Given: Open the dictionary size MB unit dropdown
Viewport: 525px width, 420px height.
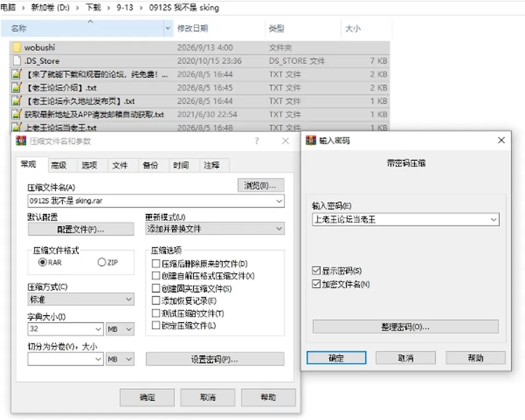Looking at the screenshot, I should (120, 329).
